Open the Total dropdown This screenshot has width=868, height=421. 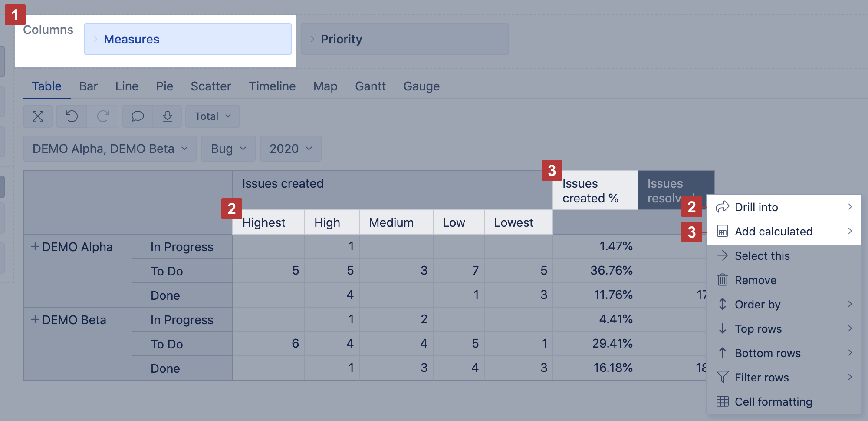coord(212,116)
